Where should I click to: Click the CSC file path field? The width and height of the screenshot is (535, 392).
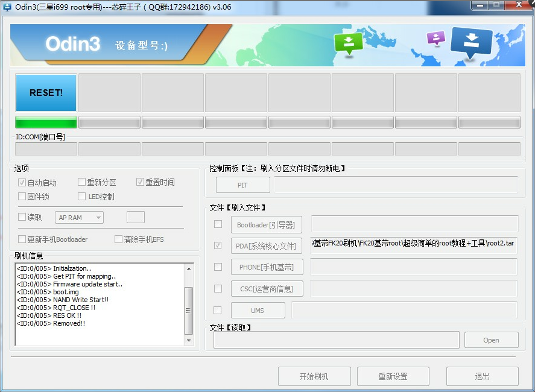tap(414, 289)
